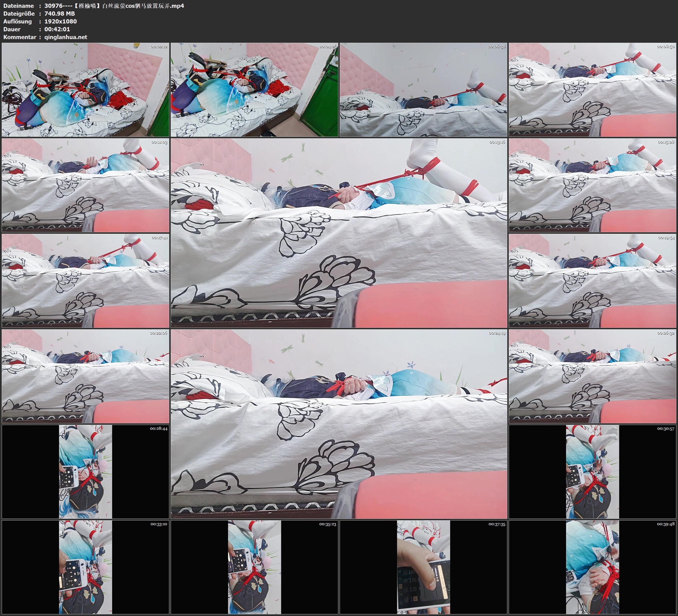Viewport: 678px width, 616px height.
Task: Click the qinglanhua.net comment text
Action: point(66,37)
